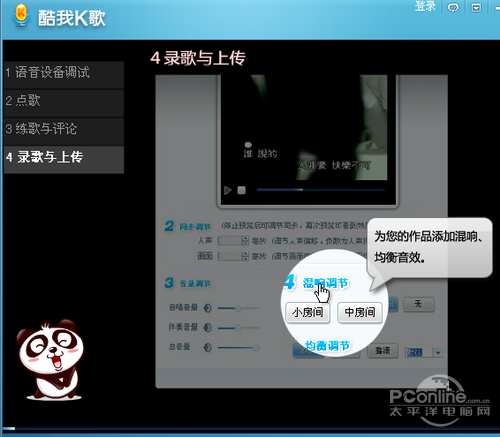500x437 pixels.
Task: Click the 同步调节 section heading
Action: click(195, 227)
